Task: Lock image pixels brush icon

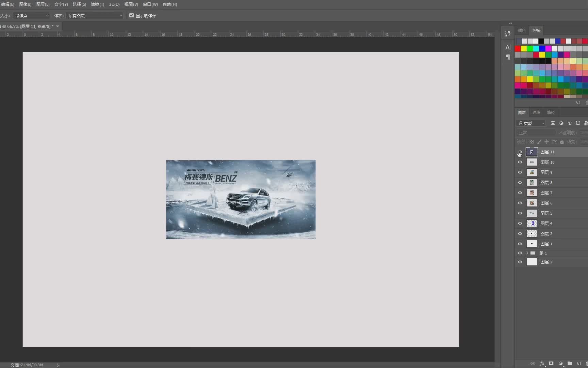Action: [539, 142]
